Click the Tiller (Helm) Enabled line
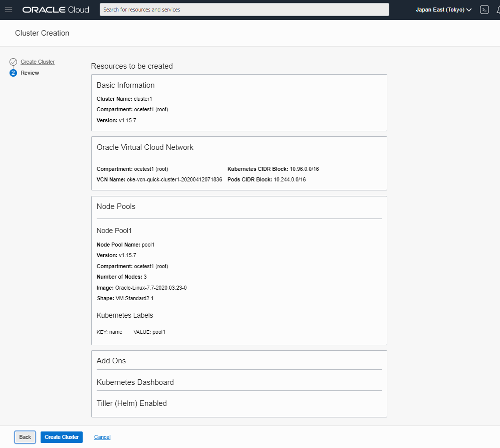Image resolution: width=500 pixels, height=448 pixels. (x=132, y=403)
